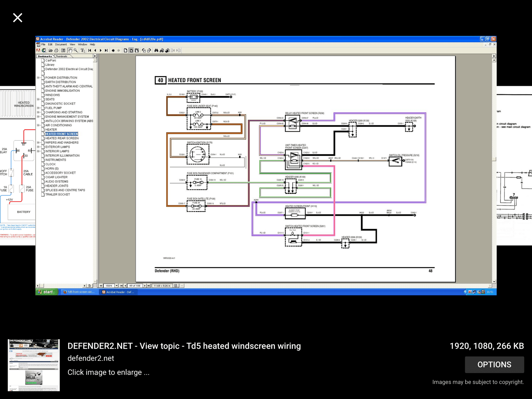532x399 pixels.
Task: Open the File menu
Action: click(x=43, y=45)
